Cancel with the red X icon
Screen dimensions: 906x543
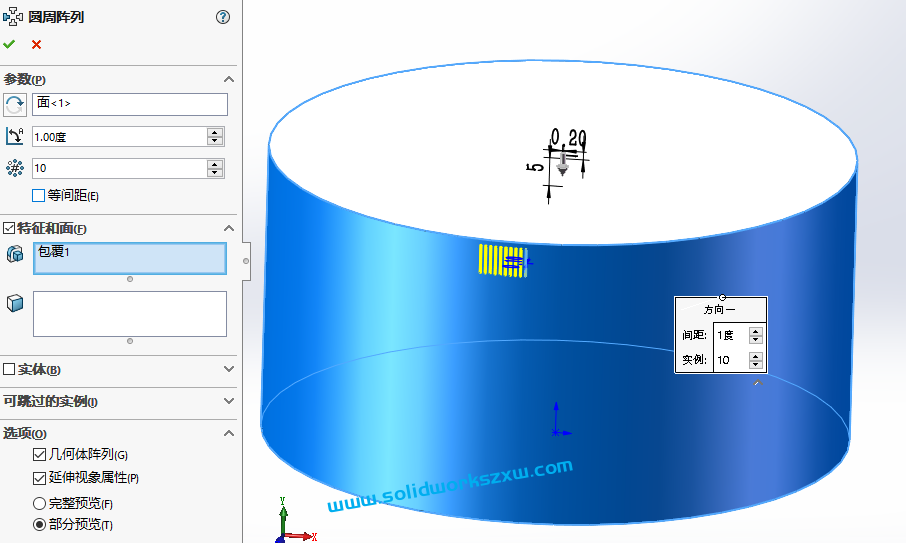point(36,44)
